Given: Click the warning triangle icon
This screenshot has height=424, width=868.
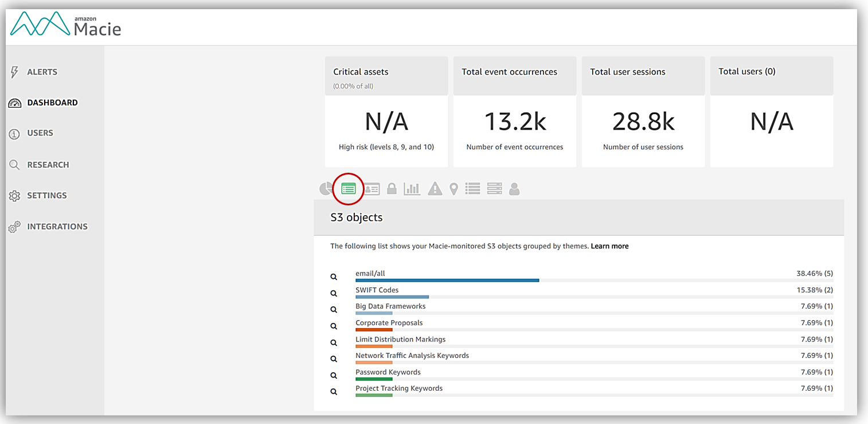Looking at the screenshot, I should point(435,189).
